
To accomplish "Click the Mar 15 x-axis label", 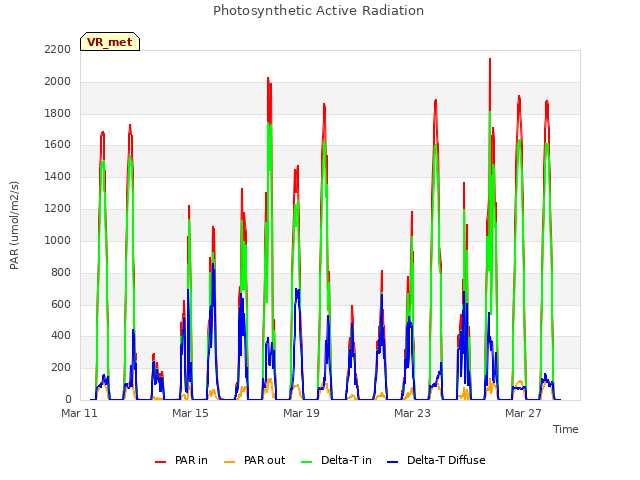I will point(190,413).
